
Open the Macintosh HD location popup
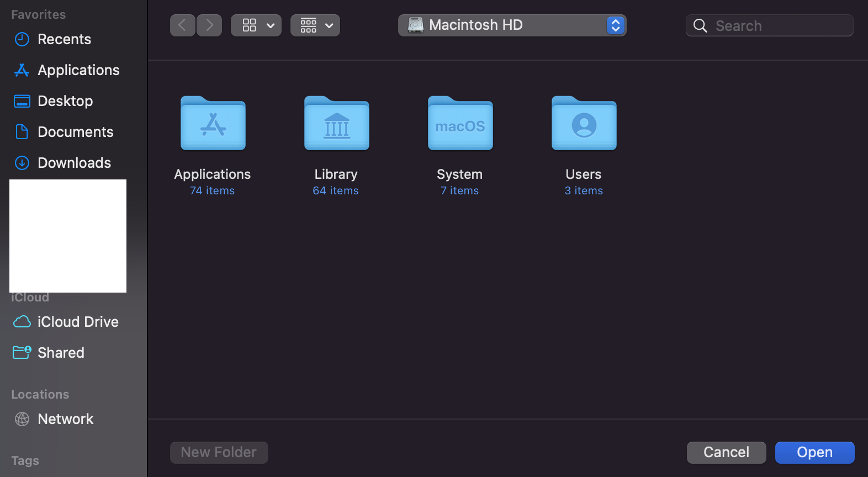pyautogui.click(x=512, y=25)
